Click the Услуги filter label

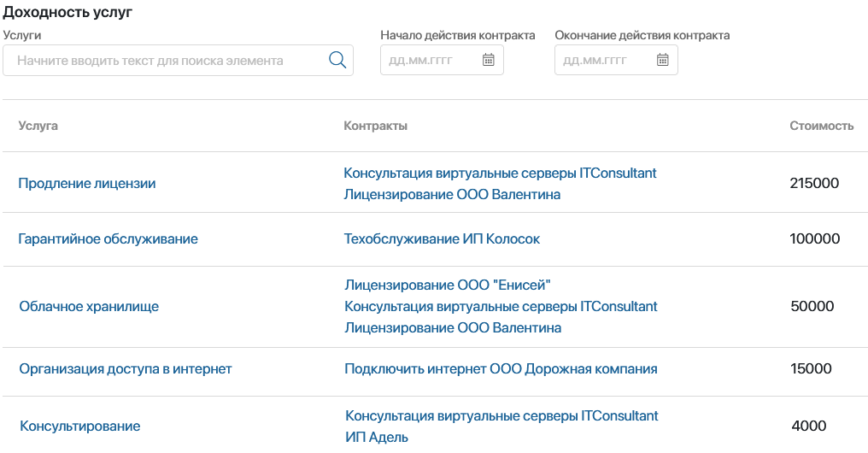point(21,35)
